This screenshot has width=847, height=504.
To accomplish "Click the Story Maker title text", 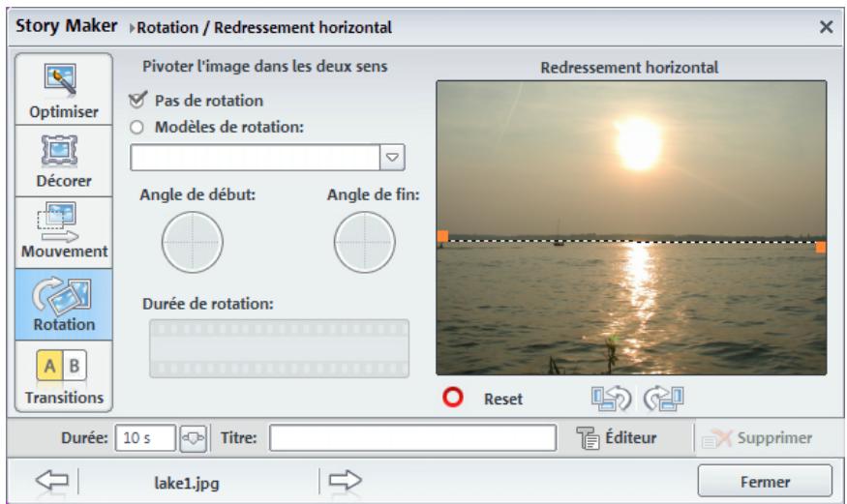I will click(67, 25).
